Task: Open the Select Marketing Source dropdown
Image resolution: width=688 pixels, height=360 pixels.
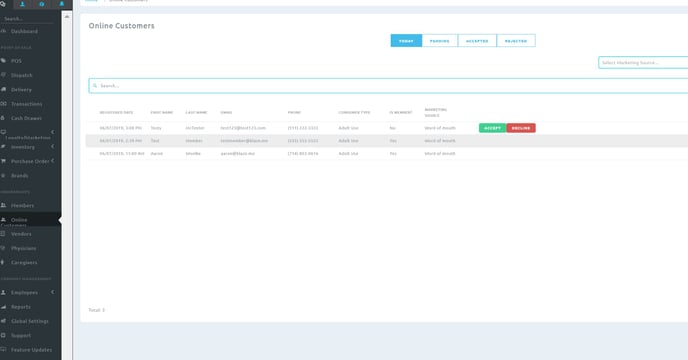Action: tap(643, 63)
